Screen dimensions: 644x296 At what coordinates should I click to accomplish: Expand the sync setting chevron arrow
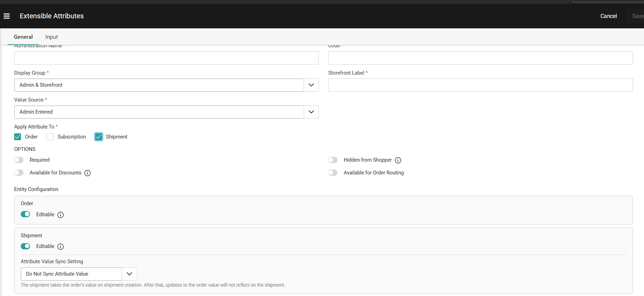[x=130, y=274]
